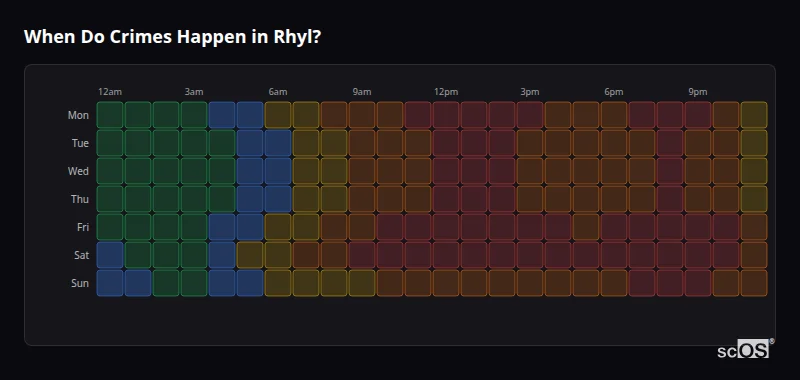Open the Monday 12pm red cell
This screenshot has width=800, height=380.
(x=446, y=115)
